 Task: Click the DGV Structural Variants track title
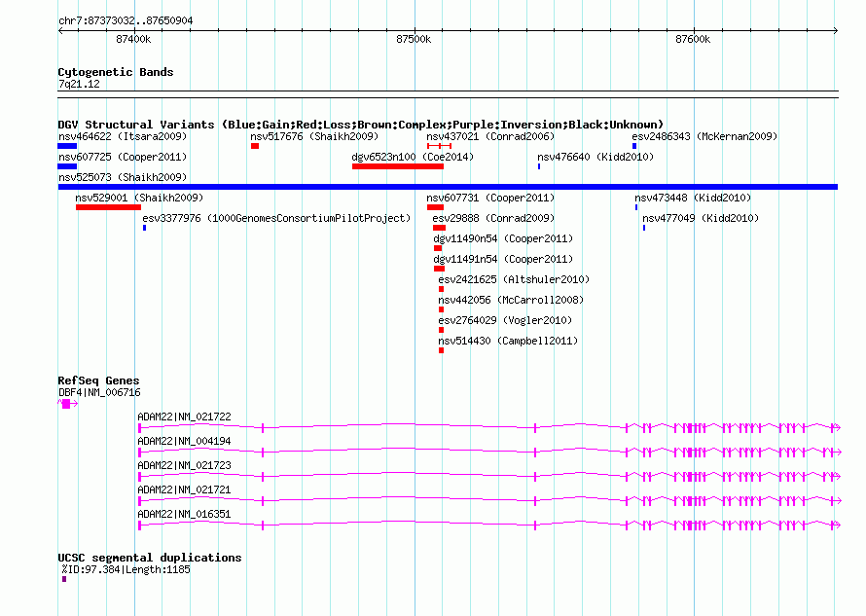pyautogui.click(x=361, y=125)
